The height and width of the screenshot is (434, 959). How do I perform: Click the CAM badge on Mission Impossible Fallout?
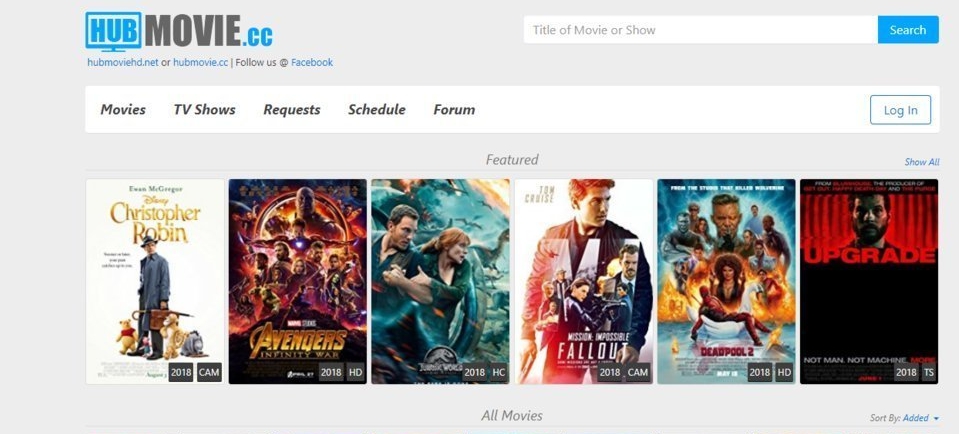click(x=637, y=372)
